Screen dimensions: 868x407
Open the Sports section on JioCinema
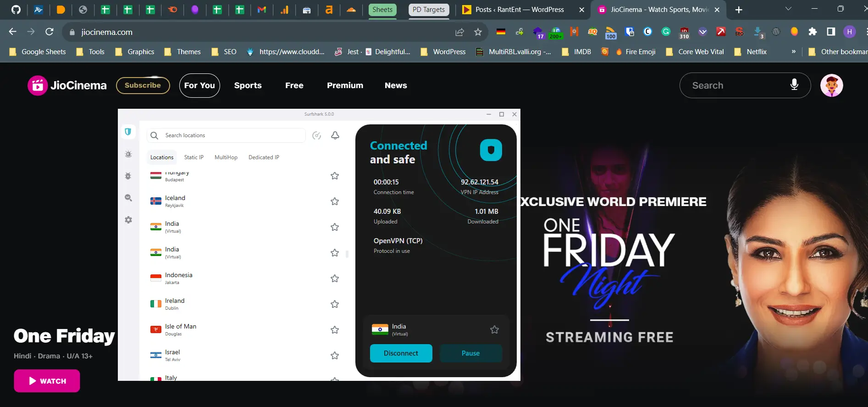coord(248,85)
